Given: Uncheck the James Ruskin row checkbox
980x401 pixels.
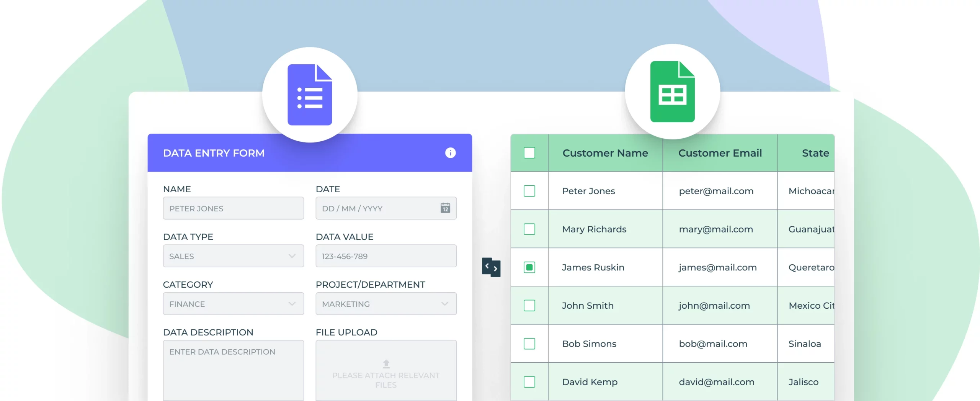Looking at the screenshot, I should click(529, 267).
